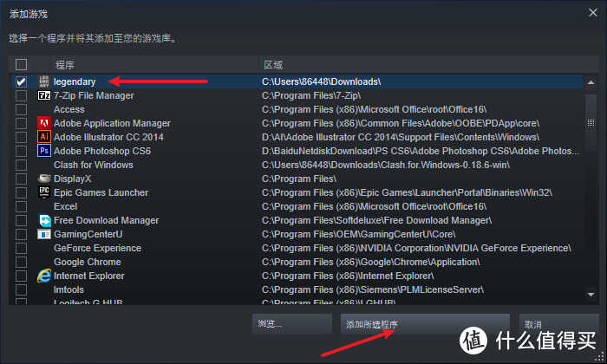The image size is (607, 364).
Task: Click the Epic Games Launcher icon
Action: click(44, 192)
